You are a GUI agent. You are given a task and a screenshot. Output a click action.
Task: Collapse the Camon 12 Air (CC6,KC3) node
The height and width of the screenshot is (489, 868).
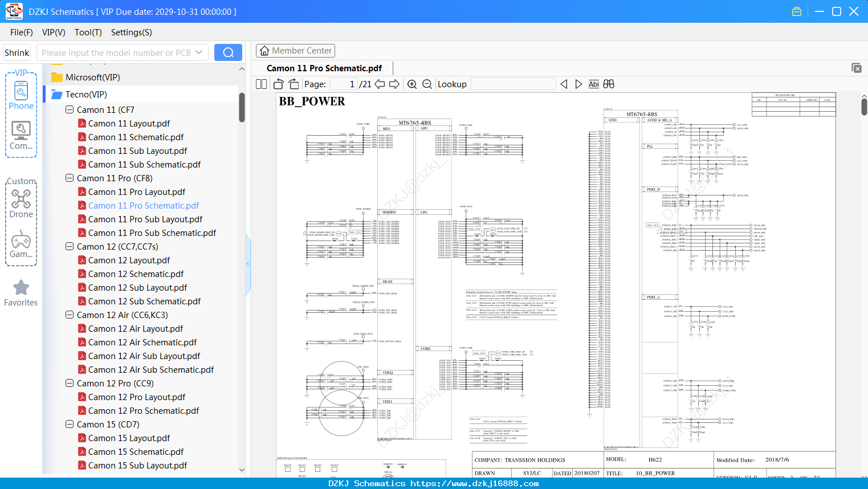click(70, 315)
